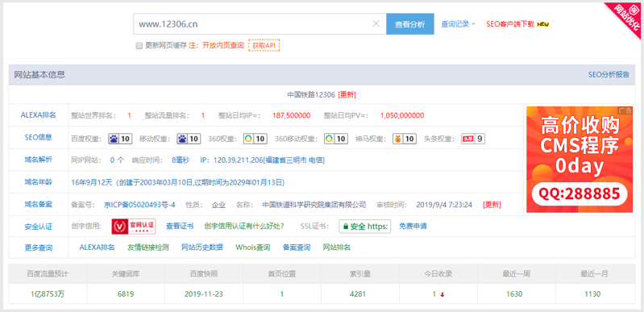Click 审核时间 value 2019/9/4 7:23:24
The height and width of the screenshot is (312, 644).
444,204
